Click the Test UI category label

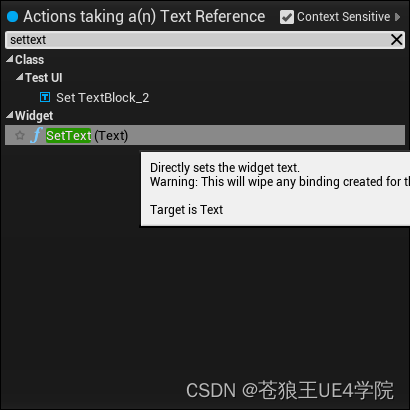44,78
